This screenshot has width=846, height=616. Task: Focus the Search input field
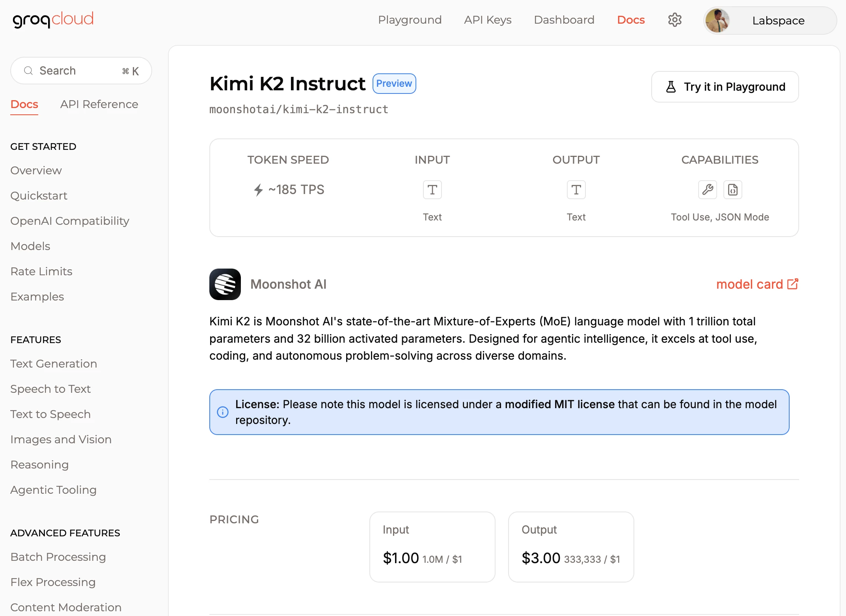pos(81,71)
